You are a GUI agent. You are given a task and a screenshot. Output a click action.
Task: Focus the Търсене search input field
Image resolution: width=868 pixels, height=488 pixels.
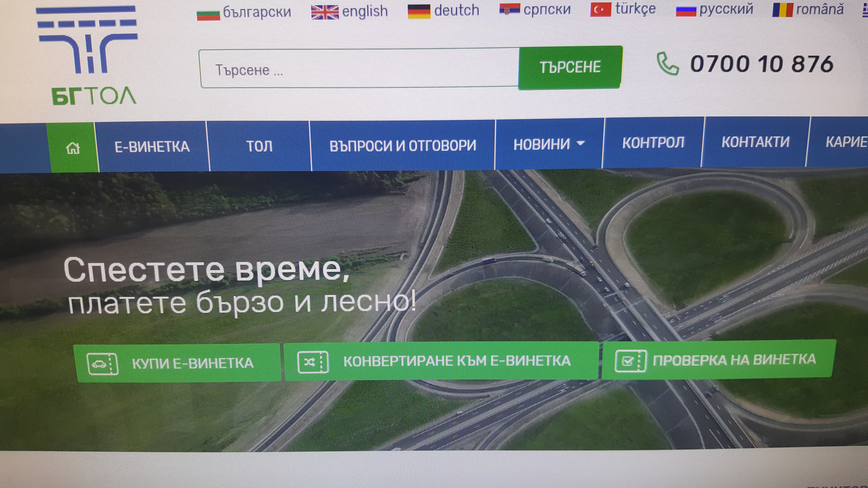pyautogui.click(x=359, y=69)
